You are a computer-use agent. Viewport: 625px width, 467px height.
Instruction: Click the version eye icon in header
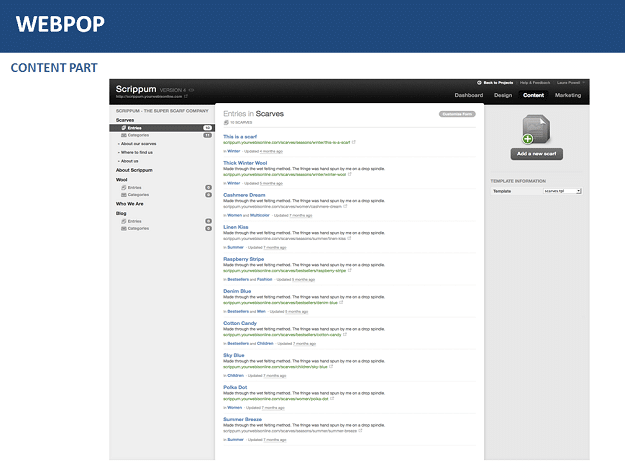click(191, 90)
